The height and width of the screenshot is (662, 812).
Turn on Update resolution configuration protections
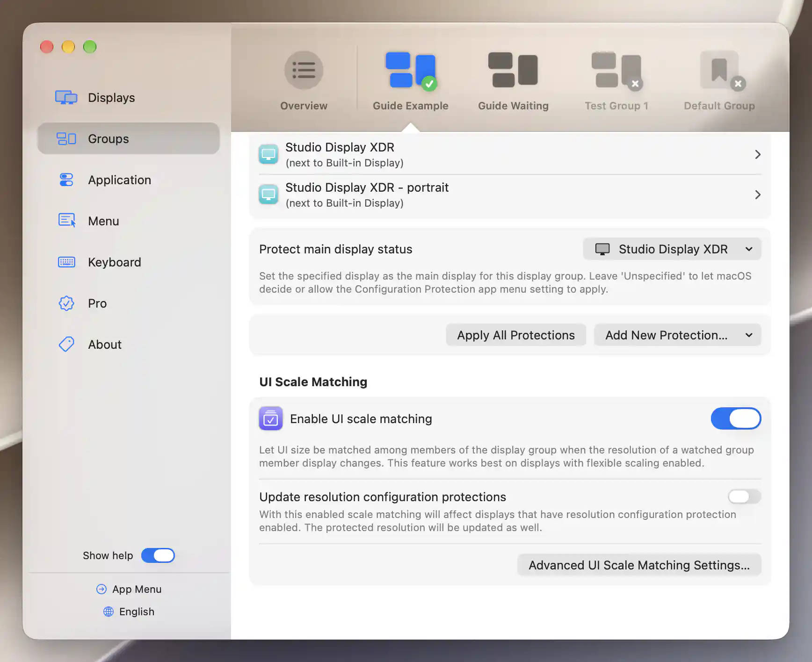[x=744, y=496]
